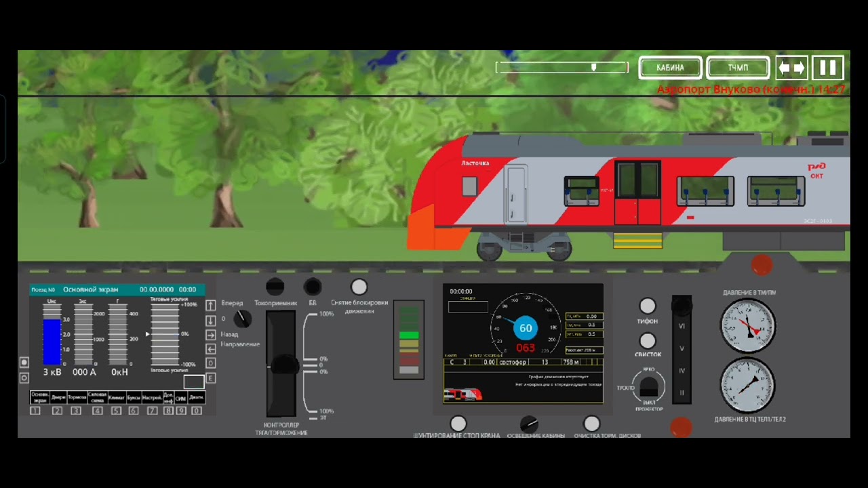The image size is (868, 488).
Task: Click the empty field under the 00:00:00 clock
Action: pyautogui.click(x=468, y=307)
